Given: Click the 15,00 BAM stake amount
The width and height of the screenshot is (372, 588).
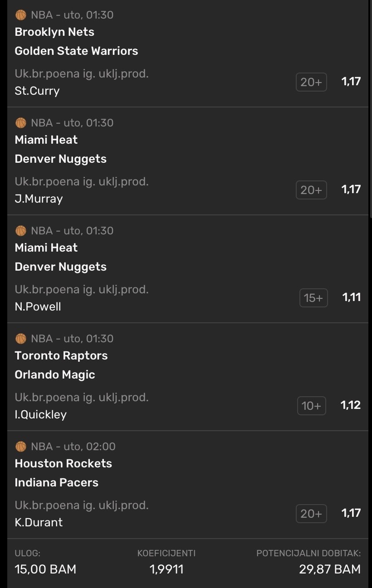Looking at the screenshot, I should pos(45,569).
